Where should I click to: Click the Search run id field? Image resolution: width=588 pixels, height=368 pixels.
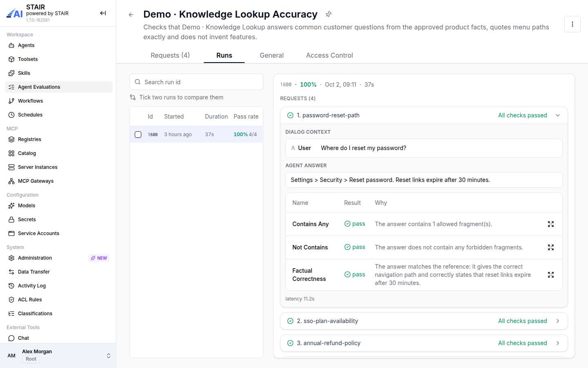(196, 82)
